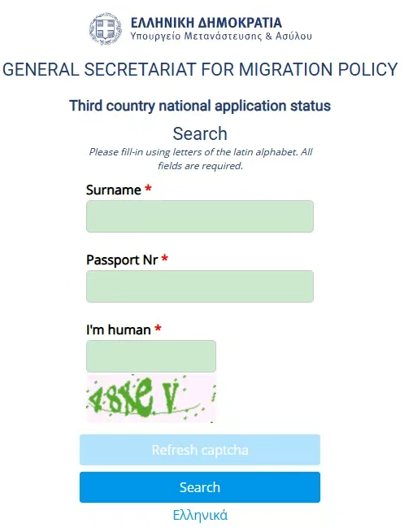Image resolution: width=404 pixels, height=532 pixels.
Task: Focus the Passport Nr input field
Action: (x=200, y=286)
